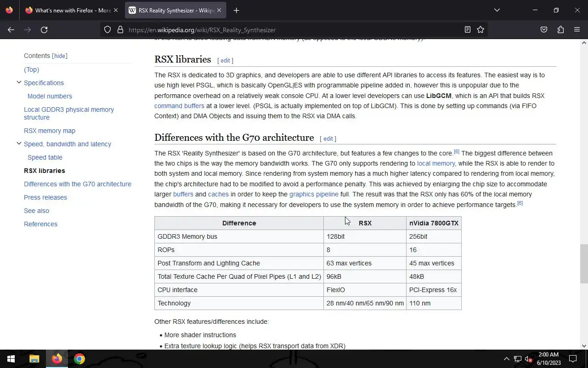Open Local GDDR3 physical memory structure
Screen dimensions: 588x368
pyautogui.click(x=69, y=113)
